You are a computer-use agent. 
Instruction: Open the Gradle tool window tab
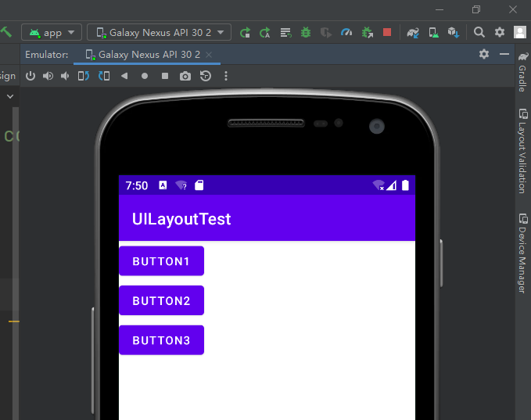point(523,72)
